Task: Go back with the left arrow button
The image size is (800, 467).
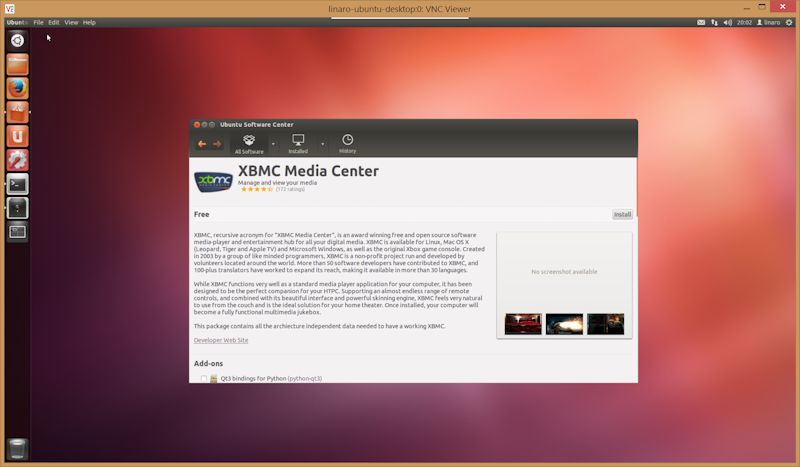Action: click(202, 144)
